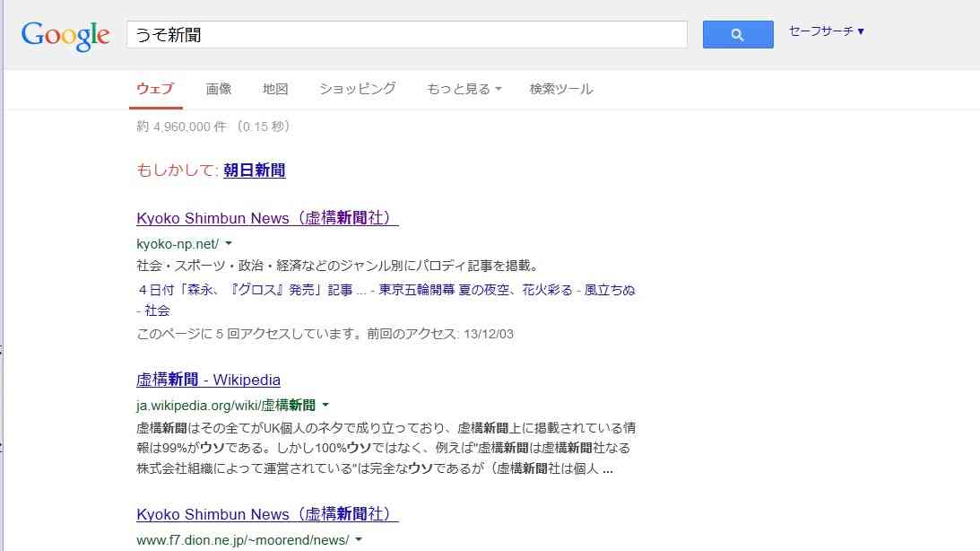Open the セーフサーチ dropdown
980x551 pixels.
pos(827,31)
